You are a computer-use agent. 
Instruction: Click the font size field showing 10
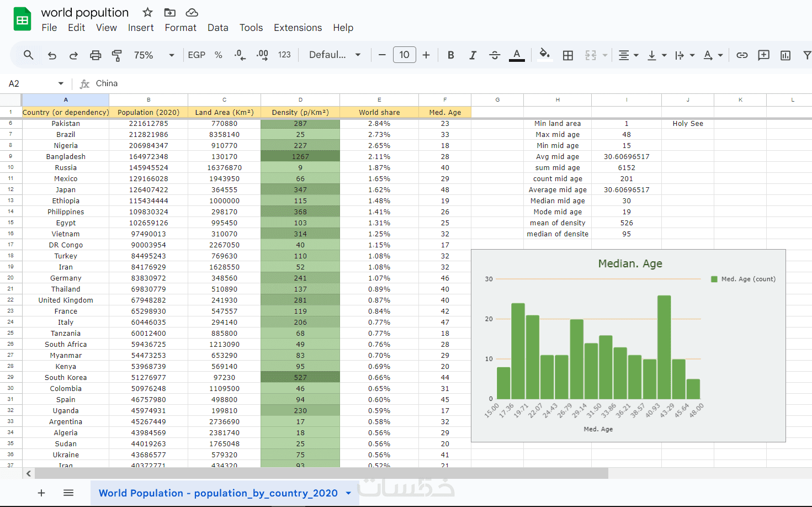pyautogui.click(x=405, y=55)
